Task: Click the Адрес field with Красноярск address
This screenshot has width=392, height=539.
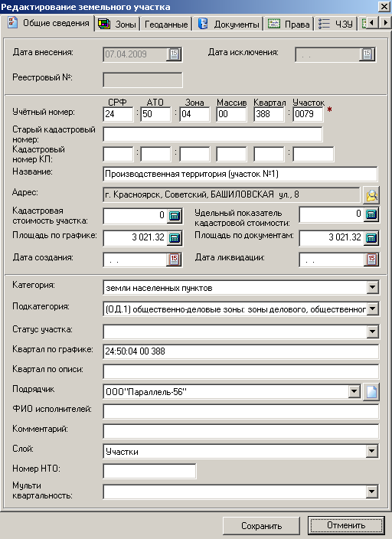Action: tap(231, 195)
